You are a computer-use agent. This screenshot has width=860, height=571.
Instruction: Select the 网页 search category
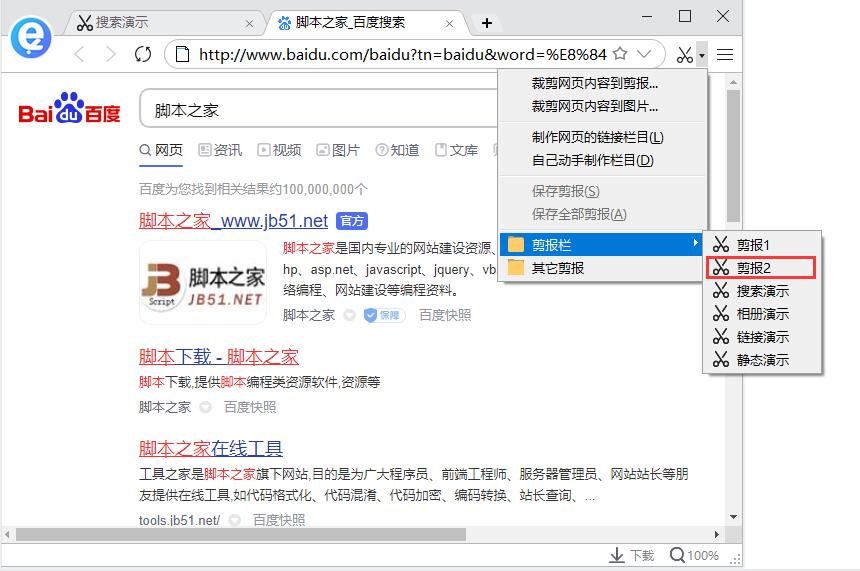tap(161, 150)
